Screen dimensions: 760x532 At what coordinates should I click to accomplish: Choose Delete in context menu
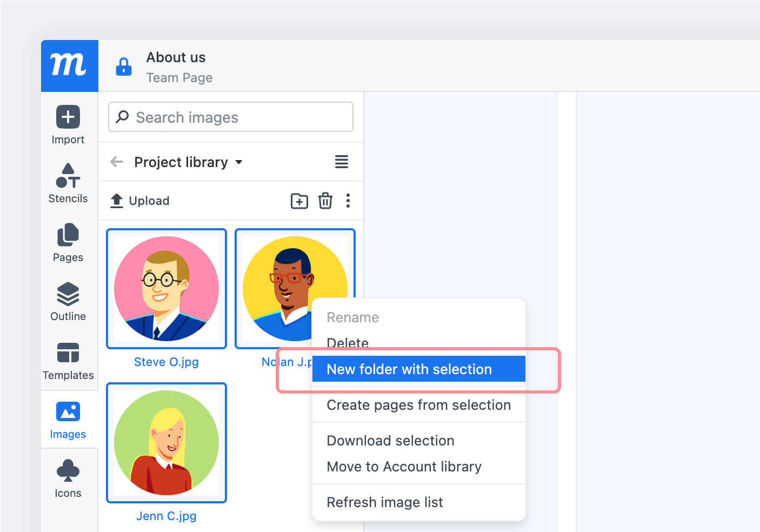click(x=419, y=343)
